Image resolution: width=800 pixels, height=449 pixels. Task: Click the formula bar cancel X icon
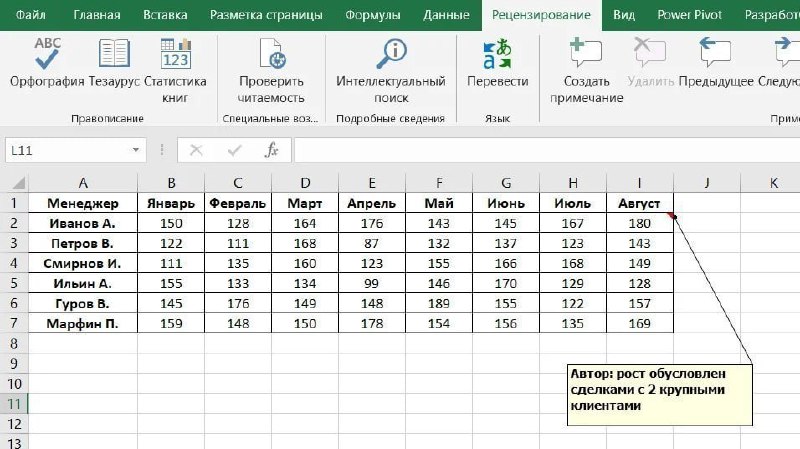[x=196, y=151]
